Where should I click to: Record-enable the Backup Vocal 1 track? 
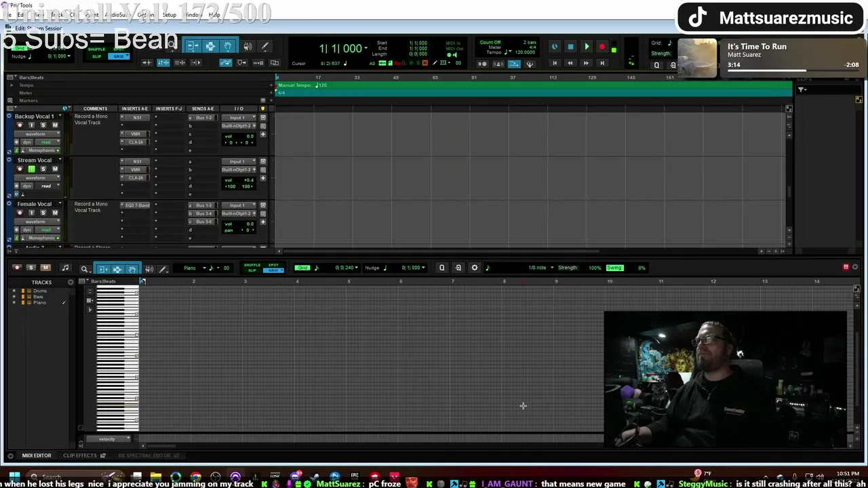click(20, 125)
